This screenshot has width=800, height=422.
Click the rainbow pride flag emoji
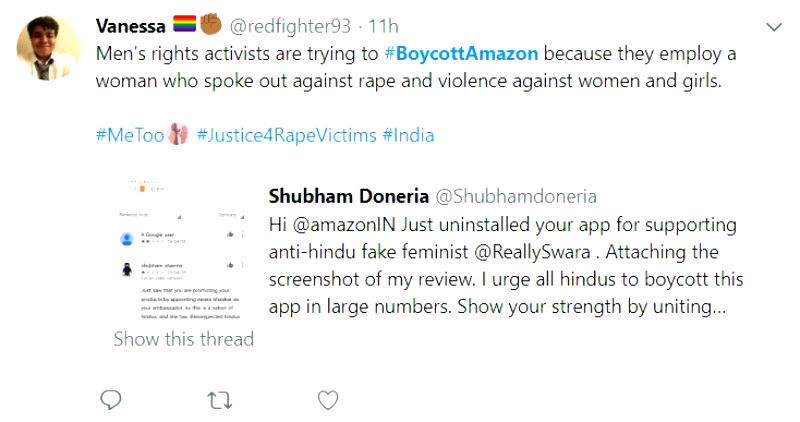tap(184, 25)
